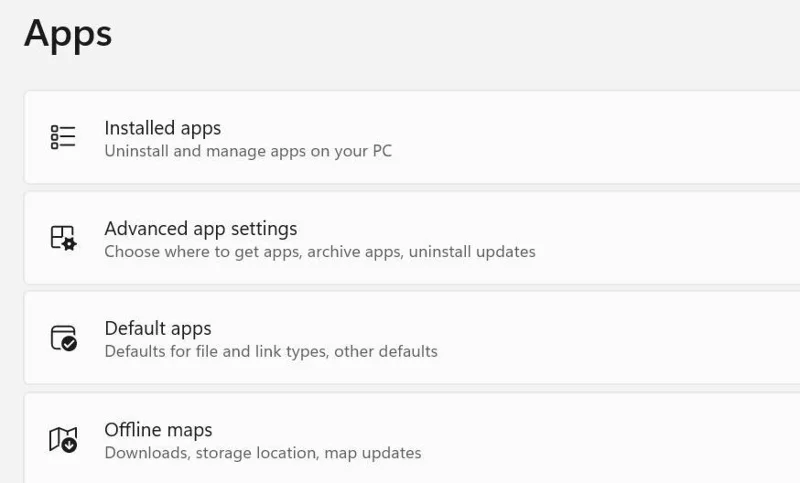The image size is (800, 483).
Task: Click blank space in the Installed apps card
Action: pos(612,137)
